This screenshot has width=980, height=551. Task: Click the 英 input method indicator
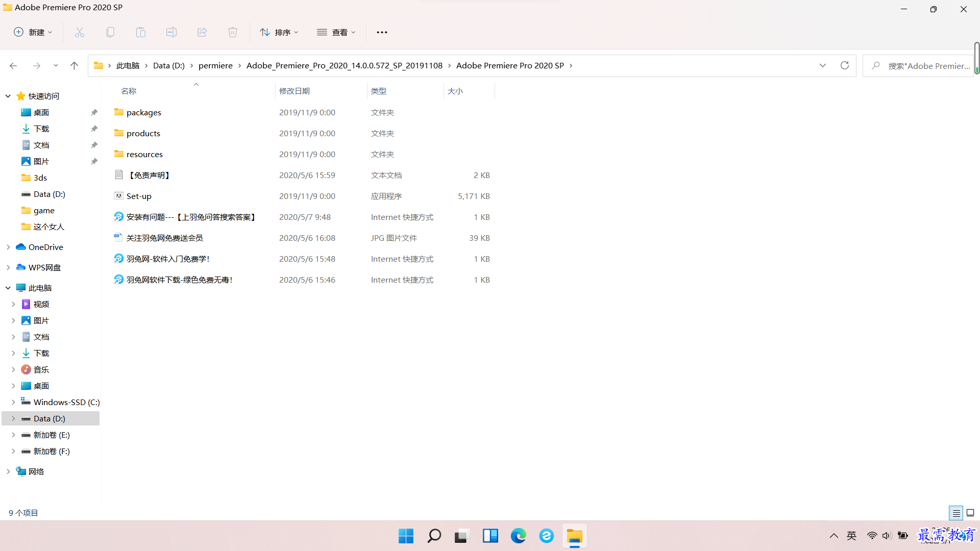coord(851,536)
